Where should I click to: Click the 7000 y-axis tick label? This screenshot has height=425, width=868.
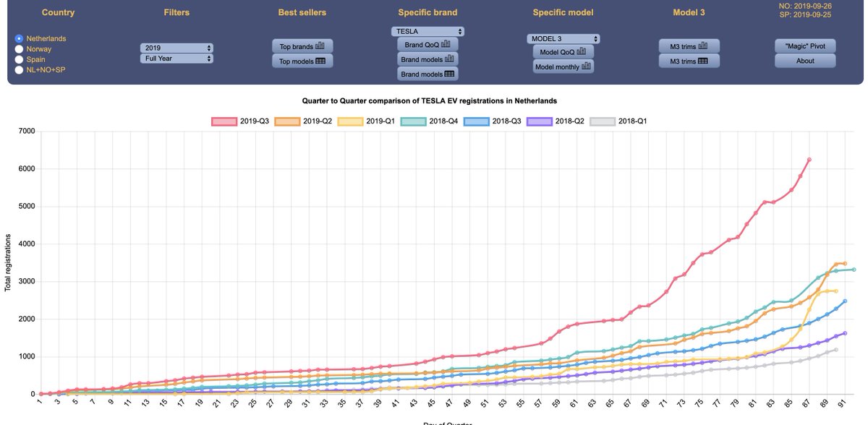coord(27,132)
